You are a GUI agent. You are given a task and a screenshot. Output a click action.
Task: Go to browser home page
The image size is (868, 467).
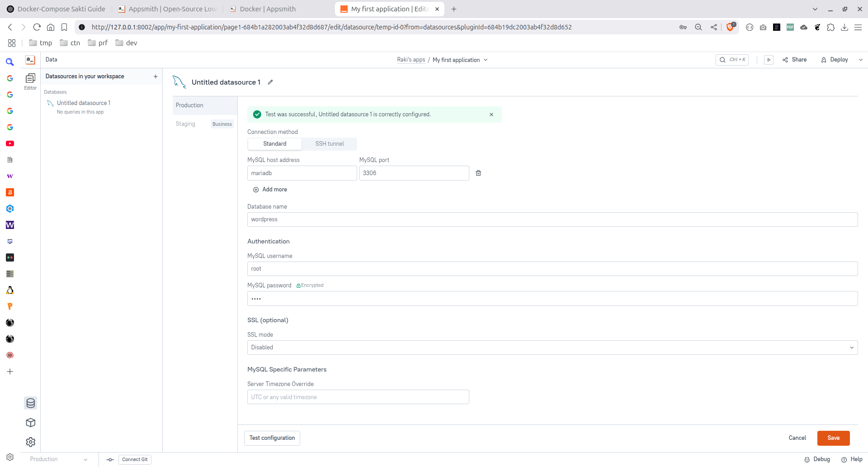51,27
